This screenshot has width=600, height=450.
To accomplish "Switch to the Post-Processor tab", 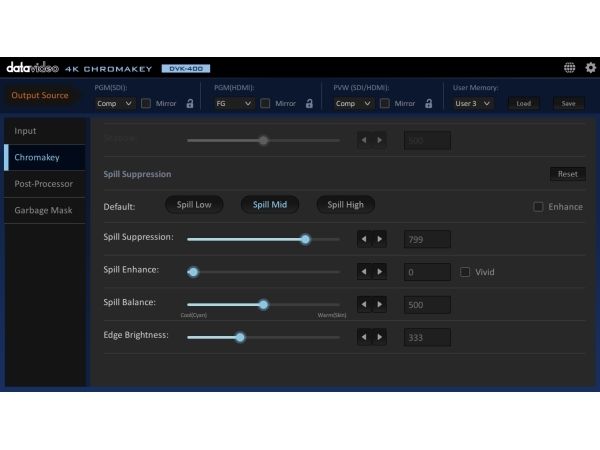I will 44,184.
